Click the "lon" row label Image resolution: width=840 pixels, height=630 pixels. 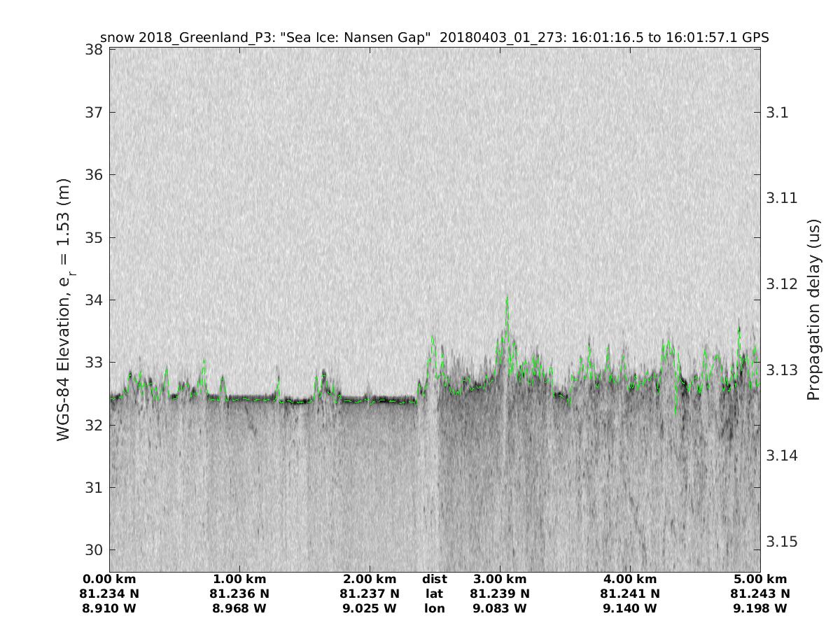pos(435,608)
